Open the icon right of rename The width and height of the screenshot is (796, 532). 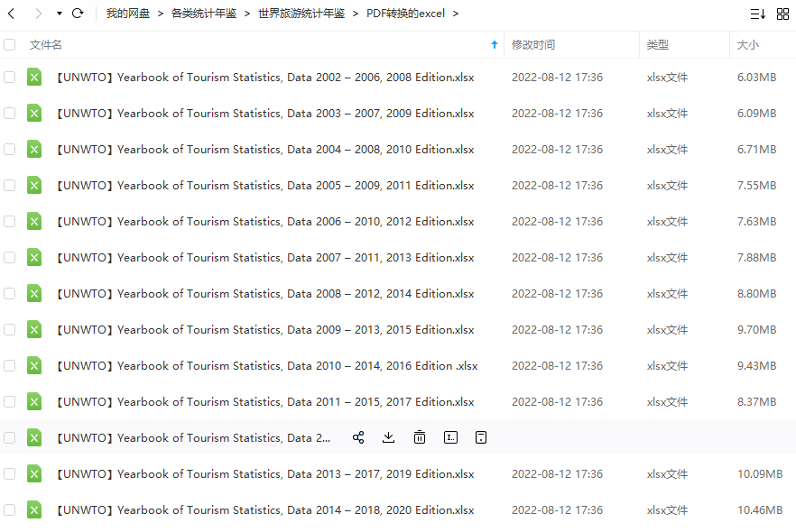tap(481, 437)
